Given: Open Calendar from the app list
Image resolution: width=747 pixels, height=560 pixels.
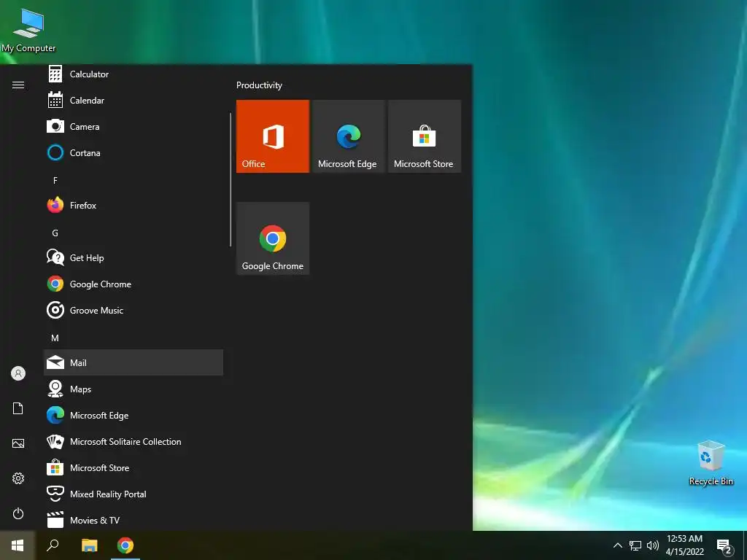Looking at the screenshot, I should tap(133, 101).
